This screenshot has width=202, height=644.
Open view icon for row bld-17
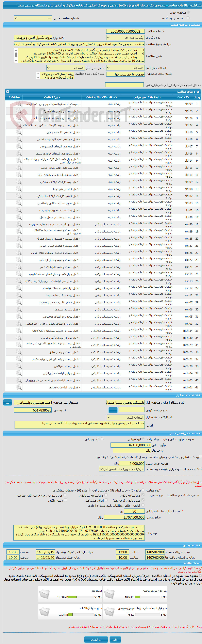click(18, 146)
